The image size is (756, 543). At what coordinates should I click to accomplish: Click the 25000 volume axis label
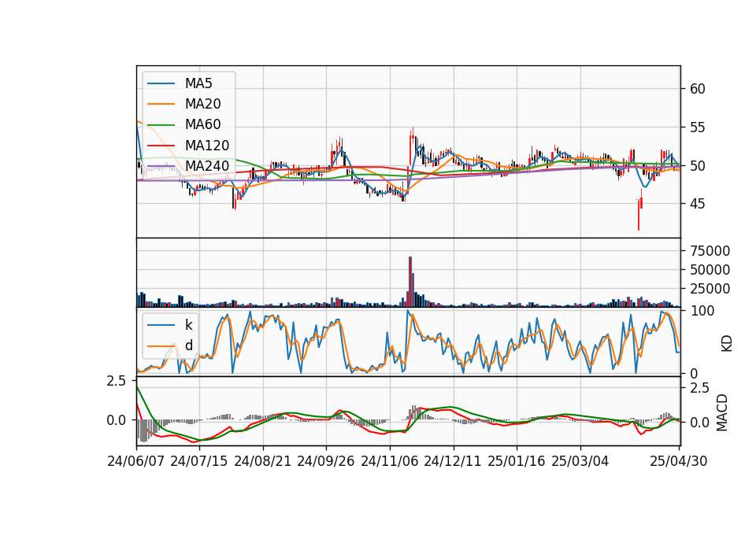[710, 289]
